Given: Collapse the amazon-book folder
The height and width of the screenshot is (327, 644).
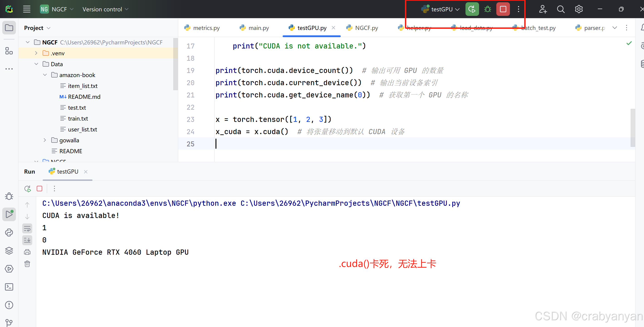Looking at the screenshot, I should (45, 75).
